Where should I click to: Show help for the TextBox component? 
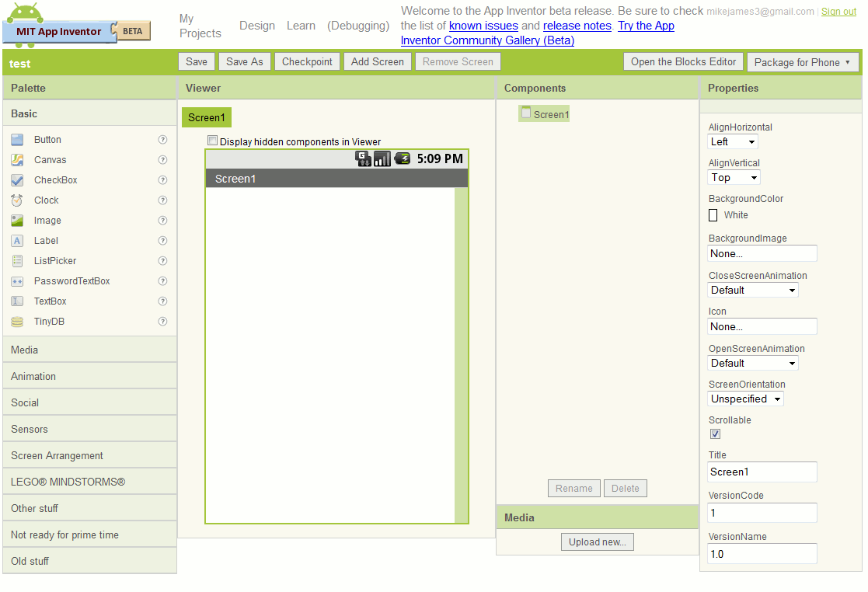162,301
